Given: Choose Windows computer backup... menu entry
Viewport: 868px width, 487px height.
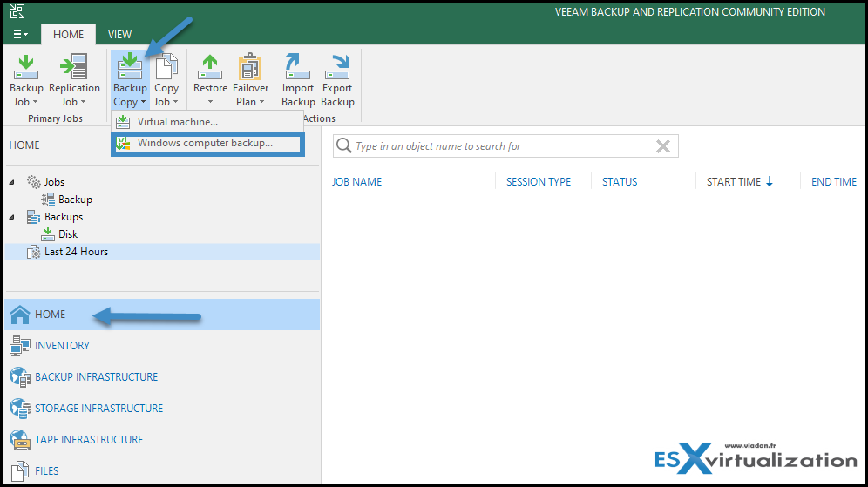Looking at the screenshot, I should coord(207,144).
